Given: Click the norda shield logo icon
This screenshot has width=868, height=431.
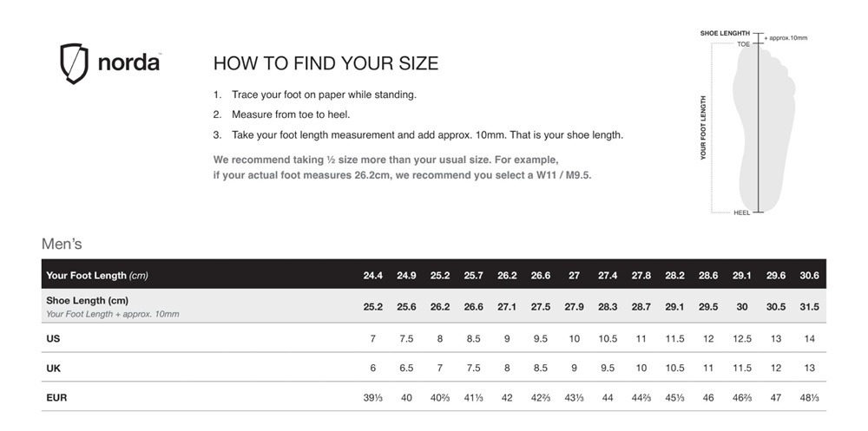Looking at the screenshot, I should click(75, 63).
